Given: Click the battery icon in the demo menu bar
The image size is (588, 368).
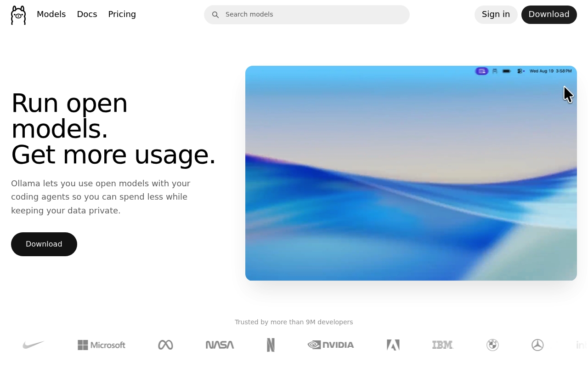Looking at the screenshot, I should (507, 71).
